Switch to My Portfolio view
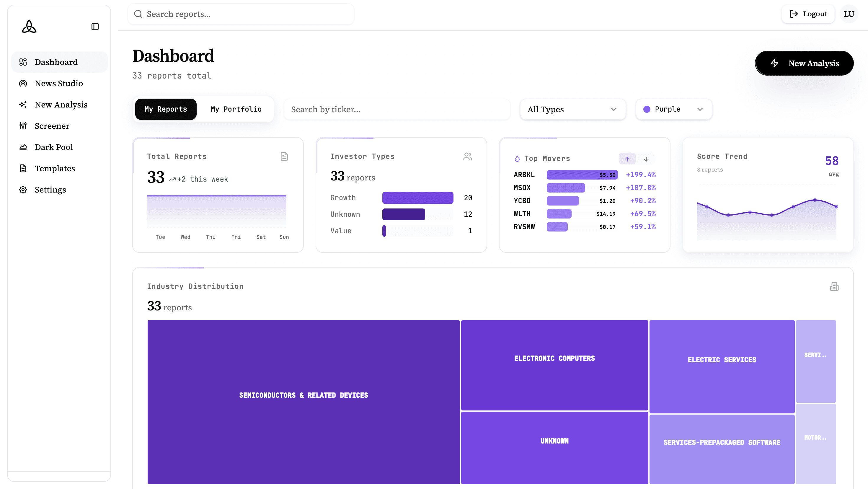This screenshot has width=868, height=489. tap(236, 109)
